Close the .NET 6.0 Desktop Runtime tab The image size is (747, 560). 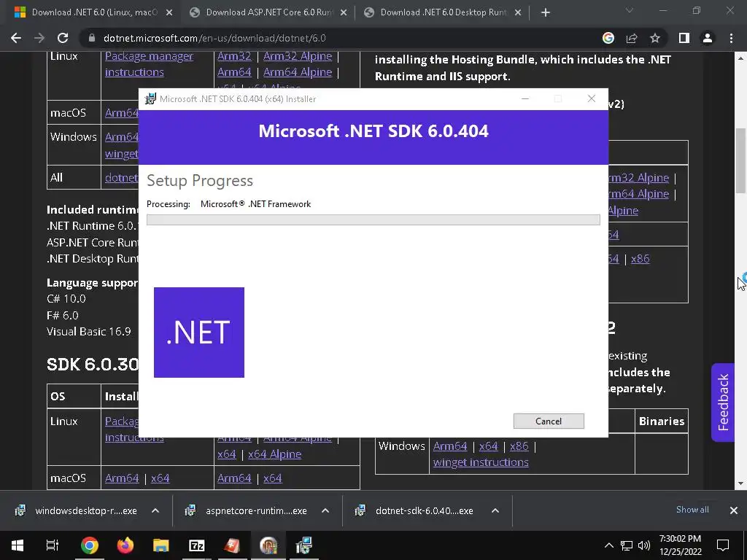pyautogui.click(x=518, y=13)
